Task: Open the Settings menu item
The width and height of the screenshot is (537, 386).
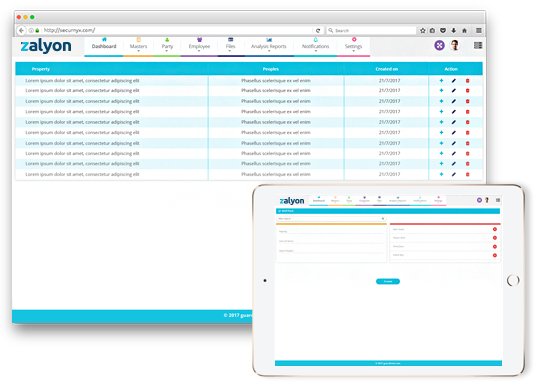Action: (x=353, y=46)
